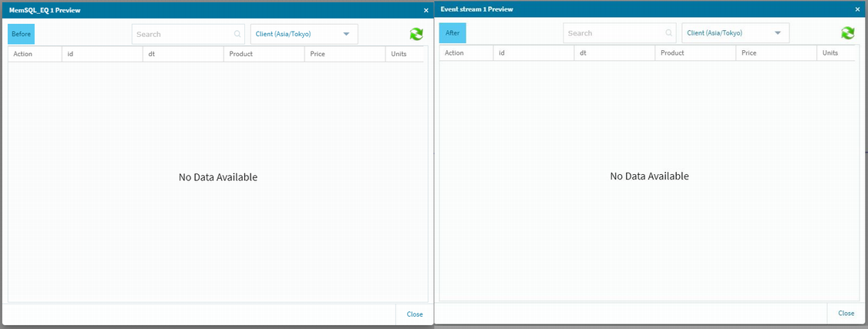Sort by Action column in MemSQL_EQ preview

[x=35, y=54]
